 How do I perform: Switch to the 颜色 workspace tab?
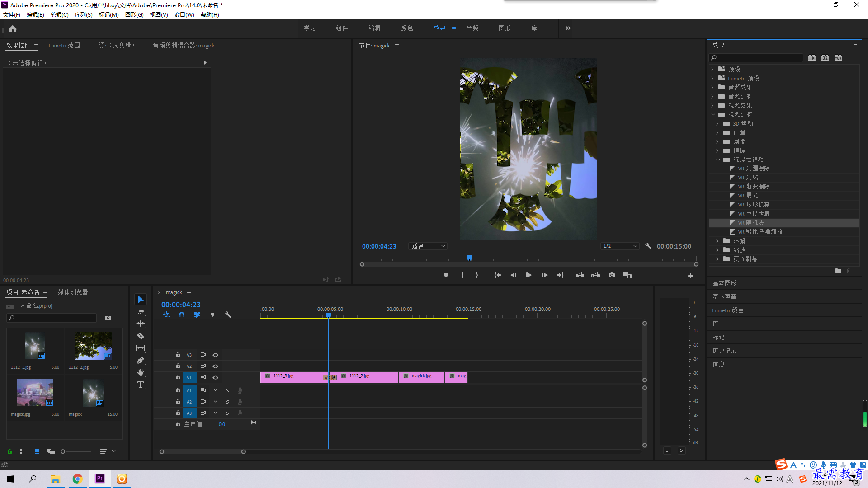407,28
